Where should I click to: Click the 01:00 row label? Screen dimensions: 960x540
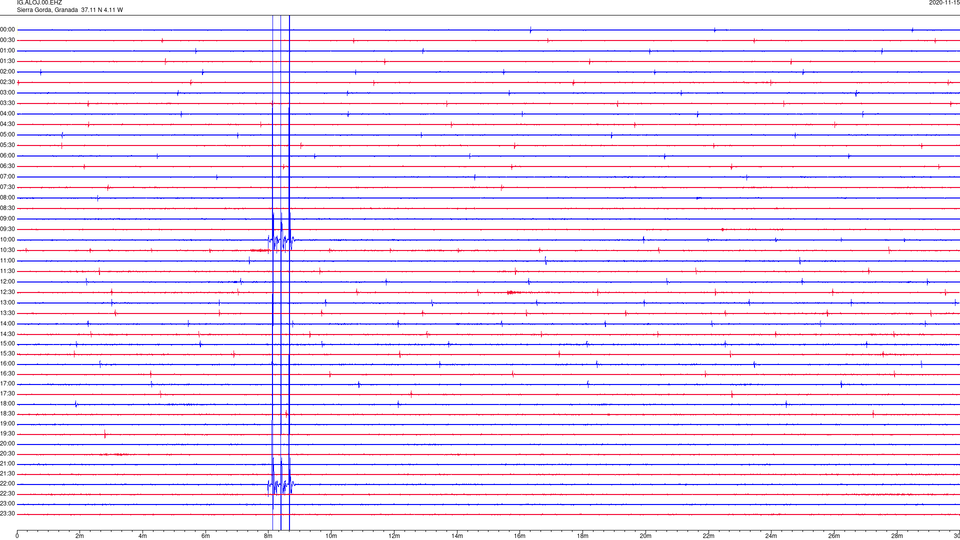tap(8, 51)
